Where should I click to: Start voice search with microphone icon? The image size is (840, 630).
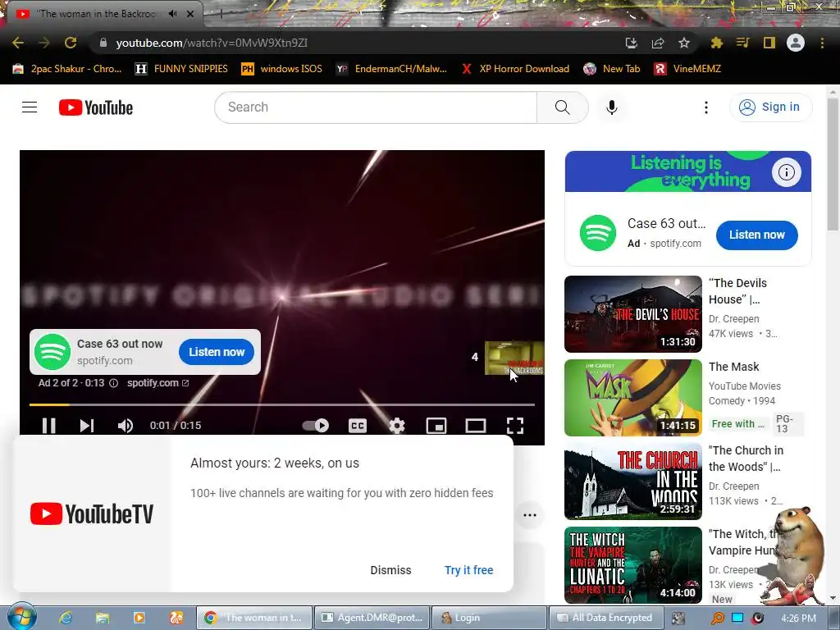611,107
